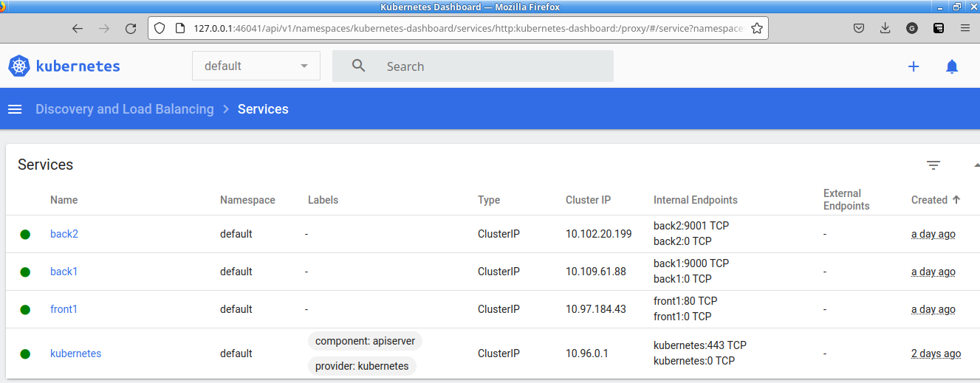Select cluster IP 10.96.0.1
This screenshot has width=980, height=383.
[x=587, y=353]
